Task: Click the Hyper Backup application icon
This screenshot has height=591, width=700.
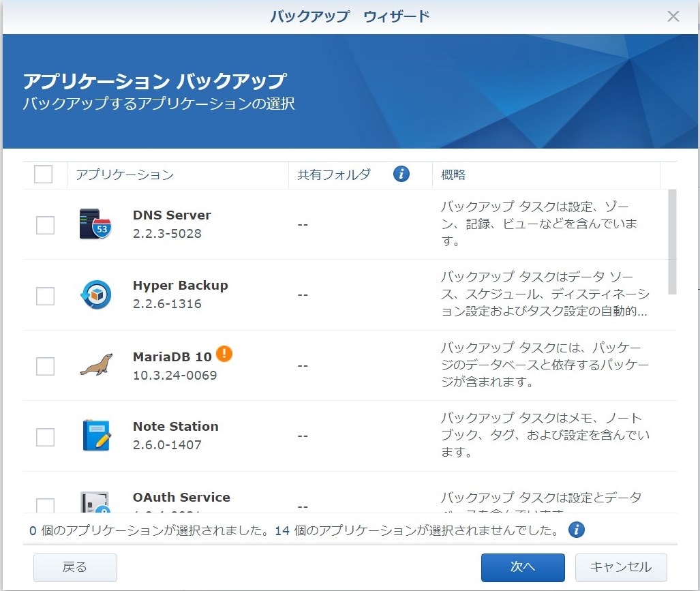Action: (95, 294)
